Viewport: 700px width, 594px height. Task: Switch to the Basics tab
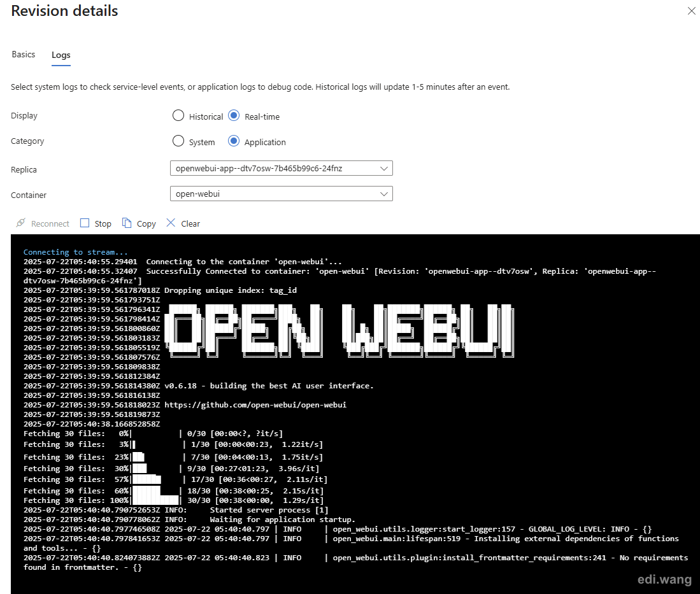pyautogui.click(x=23, y=55)
